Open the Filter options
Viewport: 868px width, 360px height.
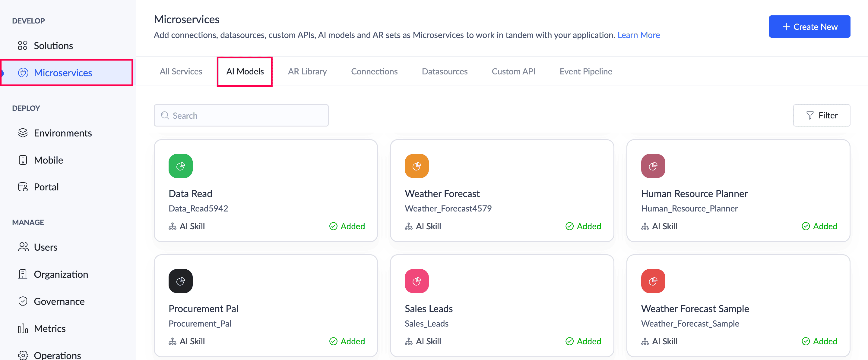coord(822,115)
